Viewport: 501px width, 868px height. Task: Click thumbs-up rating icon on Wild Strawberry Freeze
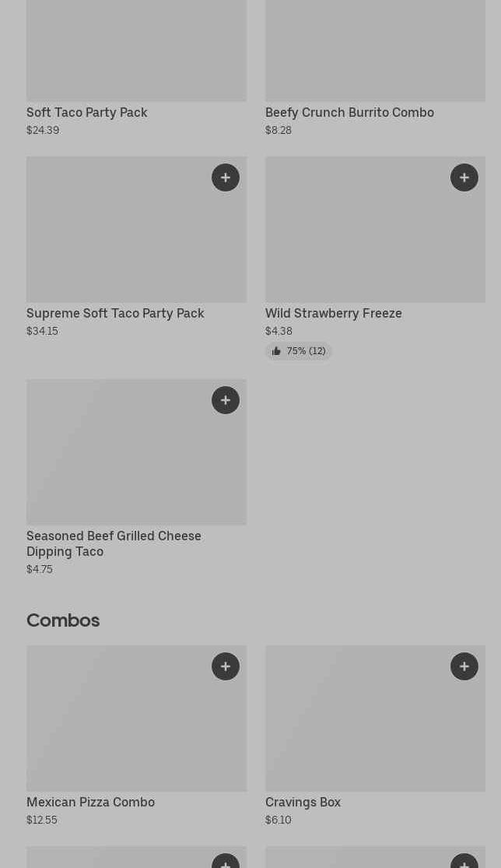click(276, 352)
